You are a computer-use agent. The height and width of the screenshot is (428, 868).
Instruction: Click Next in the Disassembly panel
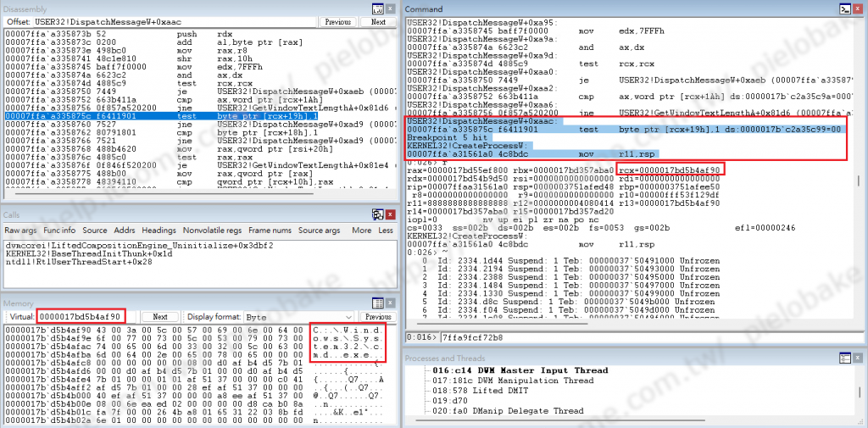coord(378,22)
